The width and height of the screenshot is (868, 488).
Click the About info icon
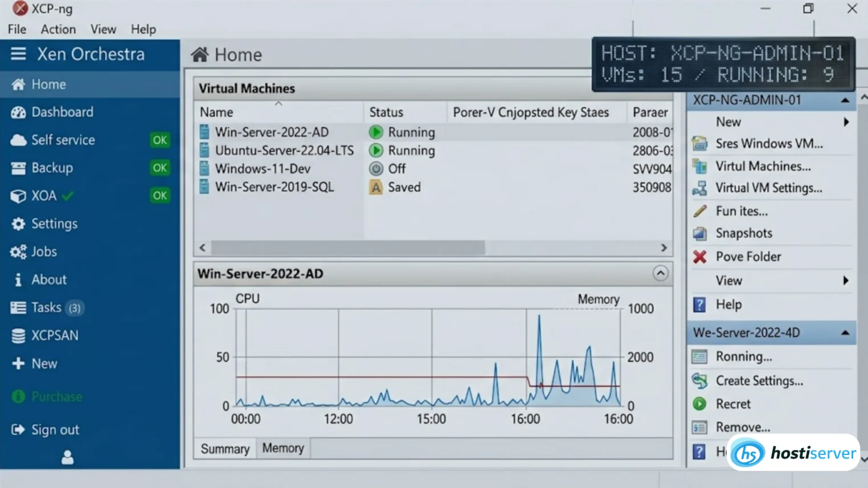[18, 280]
